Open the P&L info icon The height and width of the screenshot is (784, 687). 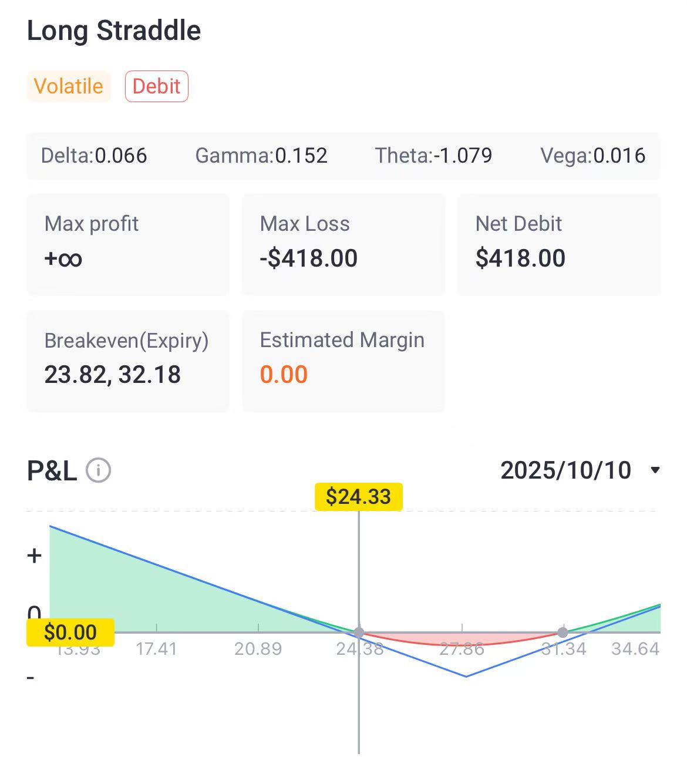point(98,470)
